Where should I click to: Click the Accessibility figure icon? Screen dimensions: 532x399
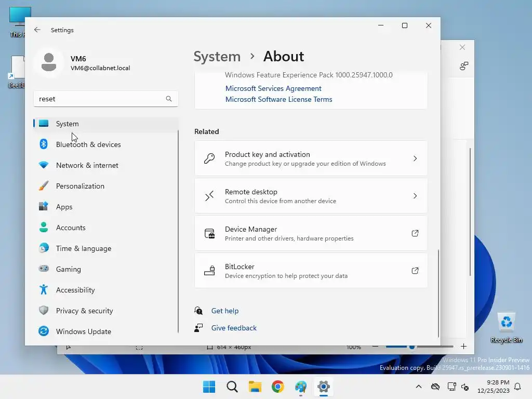pos(44,289)
